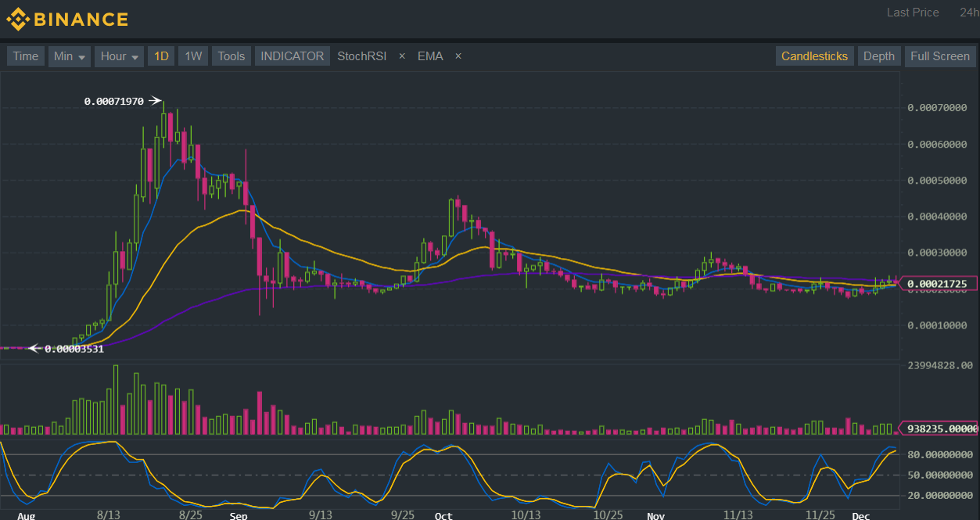This screenshot has width=980, height=520.
Task: Click the Aug date axis label
Action: 26,515
